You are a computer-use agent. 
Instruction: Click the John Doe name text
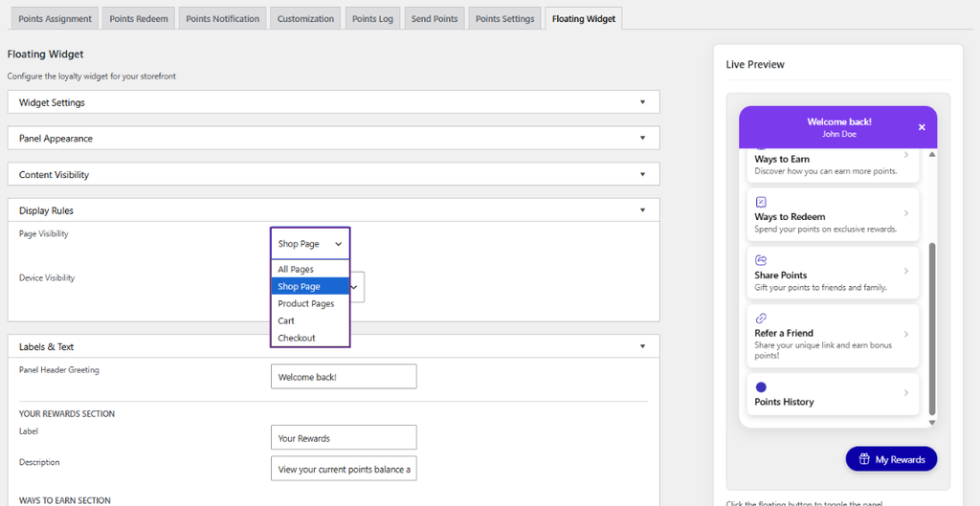(838, 134)
